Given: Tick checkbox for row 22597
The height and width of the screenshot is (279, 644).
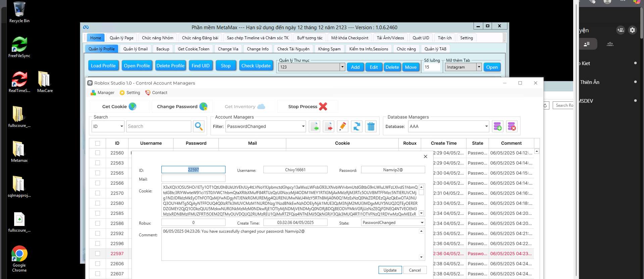Looking at the screenshot, I should click(x=98, y=253).
